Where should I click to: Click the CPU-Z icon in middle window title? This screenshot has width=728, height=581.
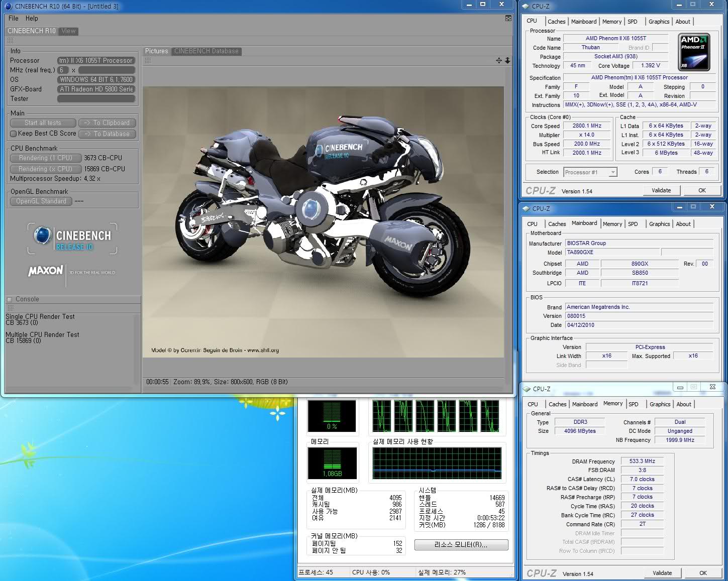[527, 208]
